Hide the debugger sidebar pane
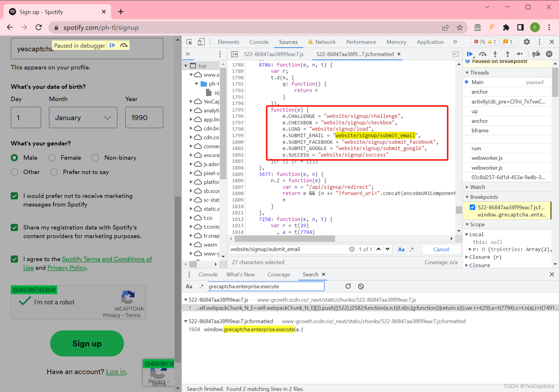559x392 pixels. (456, 54)
